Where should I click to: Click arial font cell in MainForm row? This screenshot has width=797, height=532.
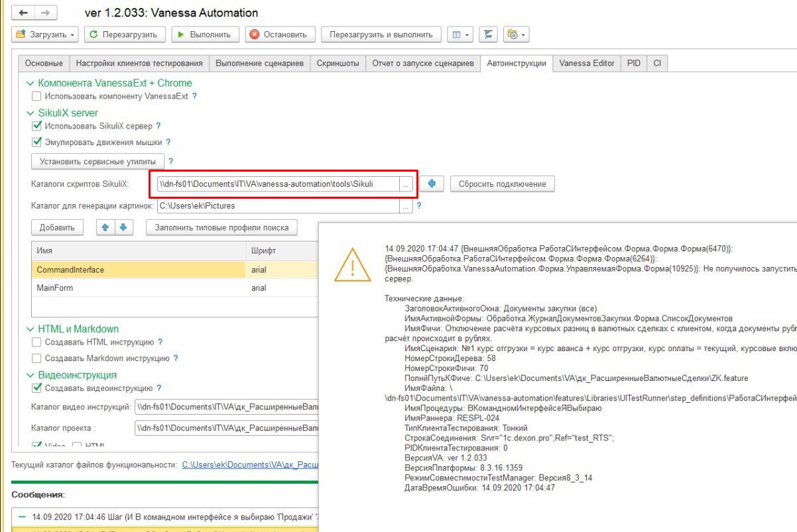[282, 288]
